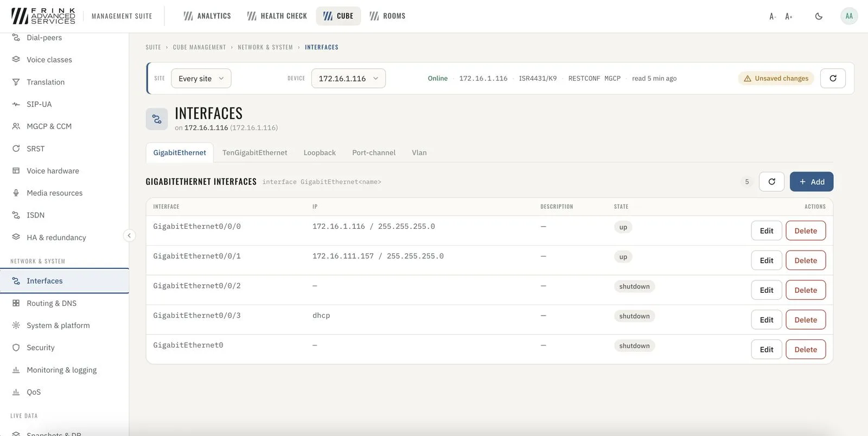Open SRST sidebar item
Viewport: 868px width, 436px height.
point(64,149)
